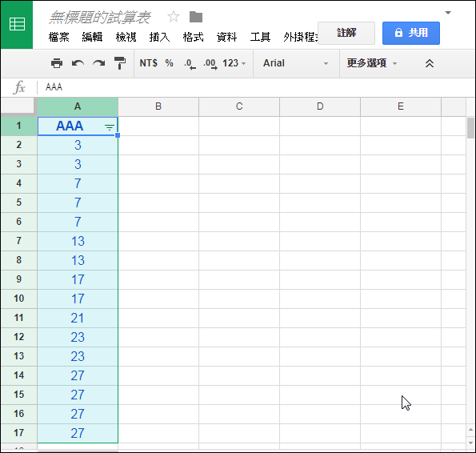This screenshot has width=476, height=453.
Task: Open the 檔案 menu
Action: pos(59,37)
